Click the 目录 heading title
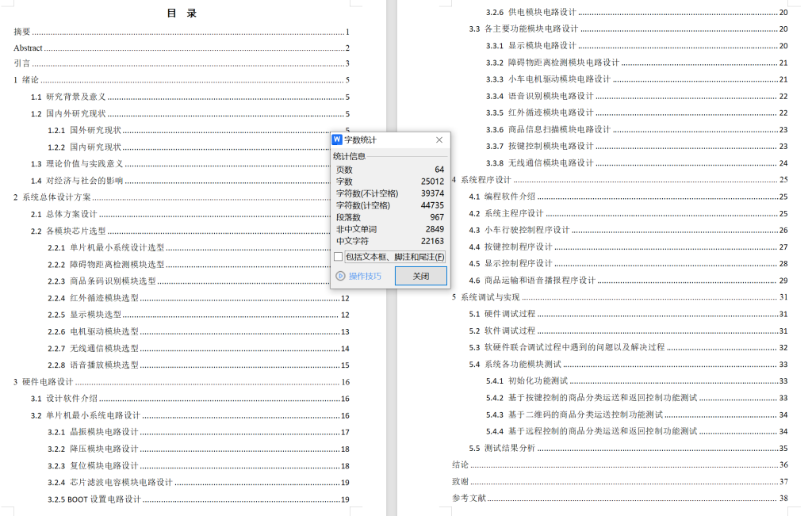The image size is (812, 516). click(x=182, y=13)
